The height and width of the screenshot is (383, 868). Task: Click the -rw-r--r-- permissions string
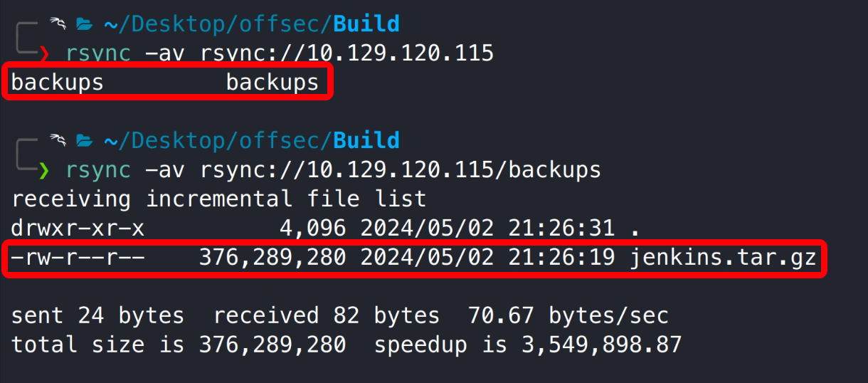click(78, 257)
